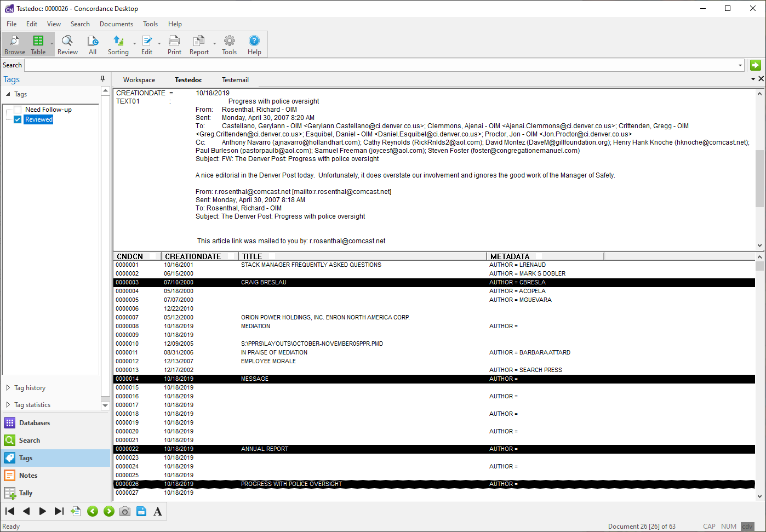The image size is (766, 532).
Task: Pin the Tags panel with the pushpin icon
Action: (x=102, y=79)
